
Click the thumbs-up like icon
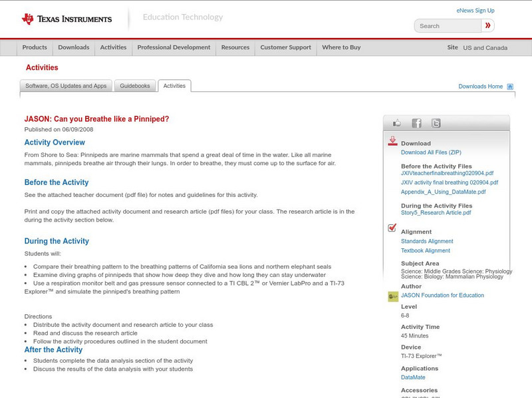(396, 123)
